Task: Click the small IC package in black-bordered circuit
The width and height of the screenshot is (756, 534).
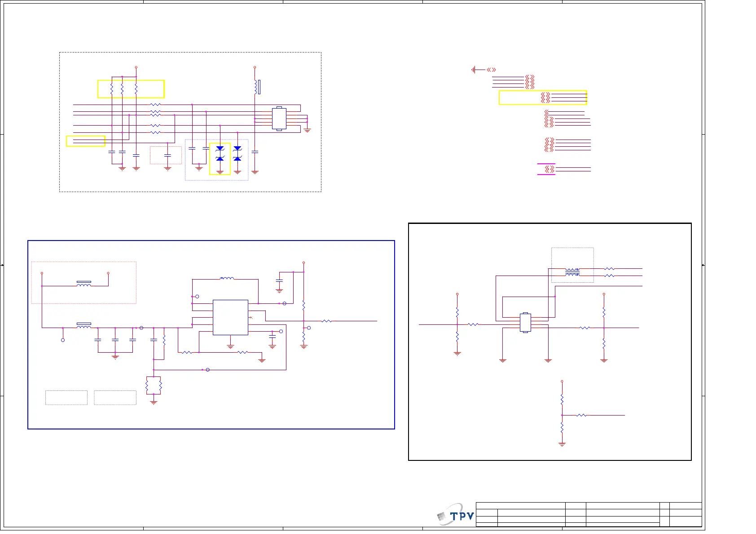Action: [525, 323]
